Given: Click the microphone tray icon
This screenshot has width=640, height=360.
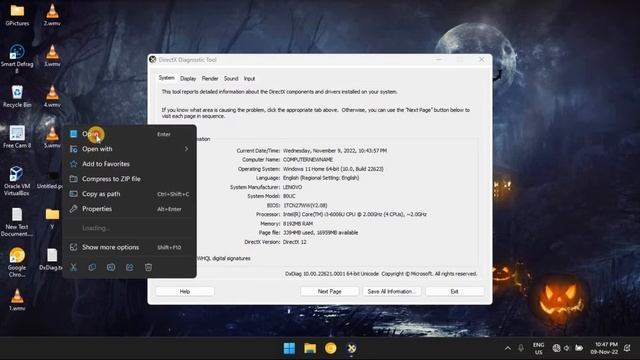Looking at the screenshot, I should (521, 348).
